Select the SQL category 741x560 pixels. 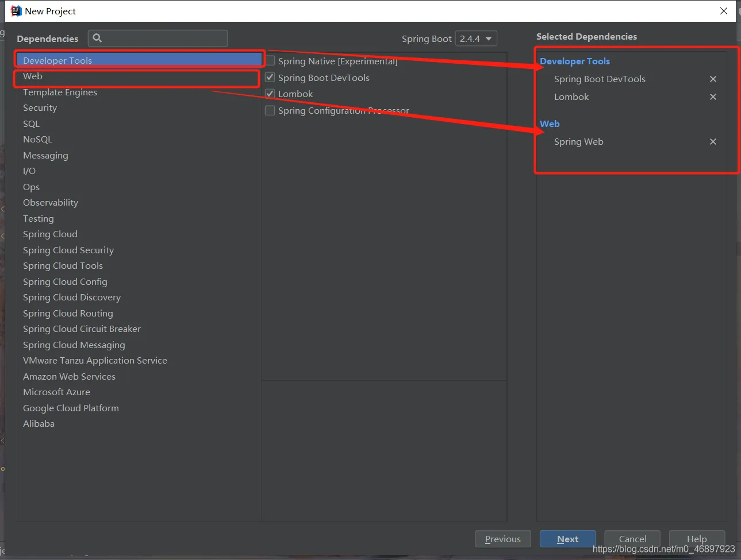click(139, 123)
